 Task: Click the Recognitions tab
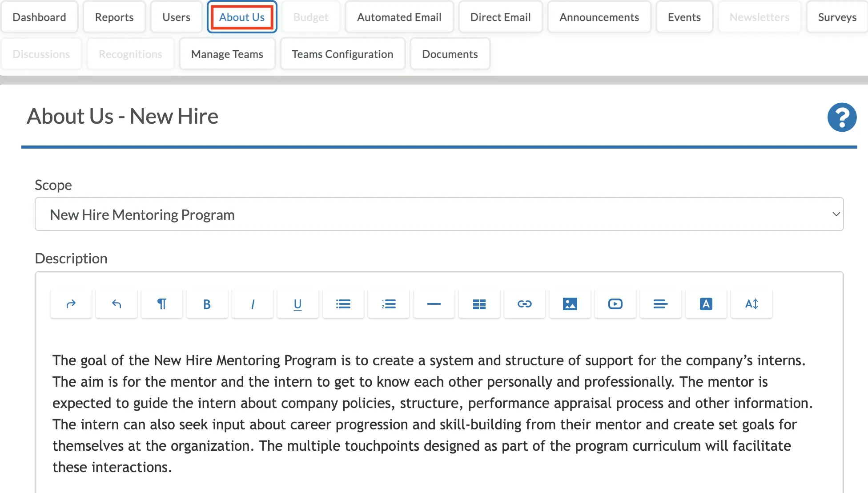[x=130, y=54]
